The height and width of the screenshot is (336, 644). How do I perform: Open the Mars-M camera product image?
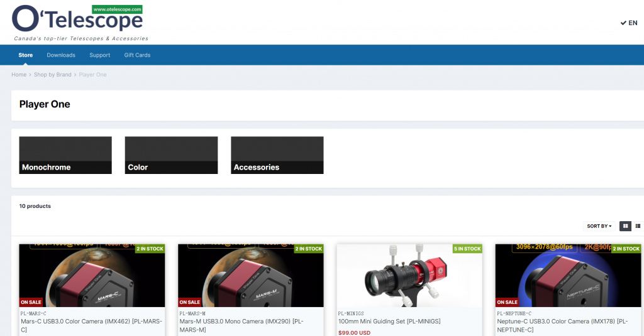pos(250,275)
